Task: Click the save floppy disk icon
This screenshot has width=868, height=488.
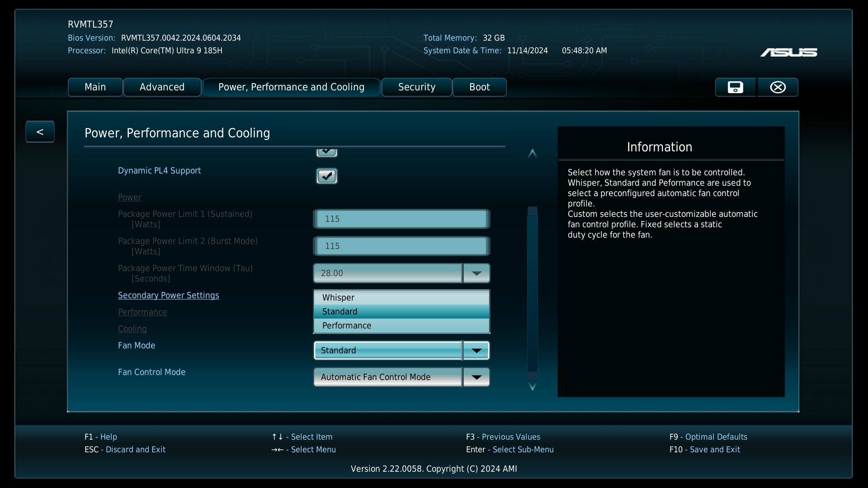Action: click(735, 87)
